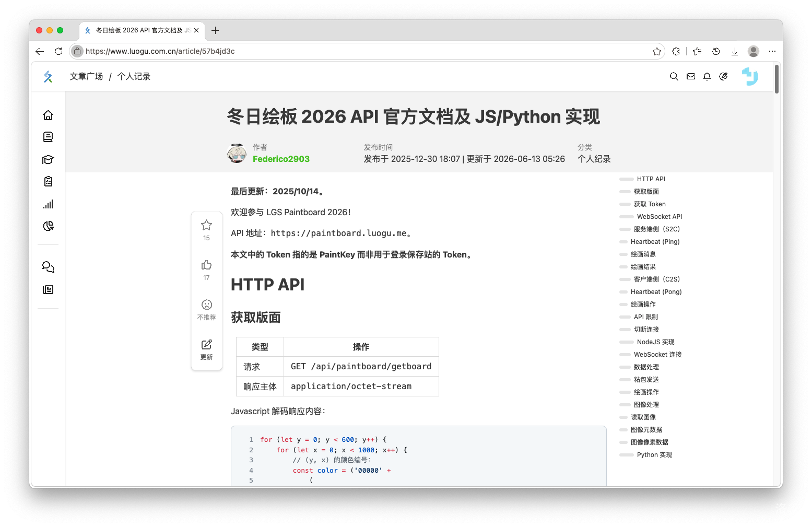Open the write article pencil icon
Image resolution: width=812 pixels, height=527 pixels.
pyautogui.click(x=723, y=76)
